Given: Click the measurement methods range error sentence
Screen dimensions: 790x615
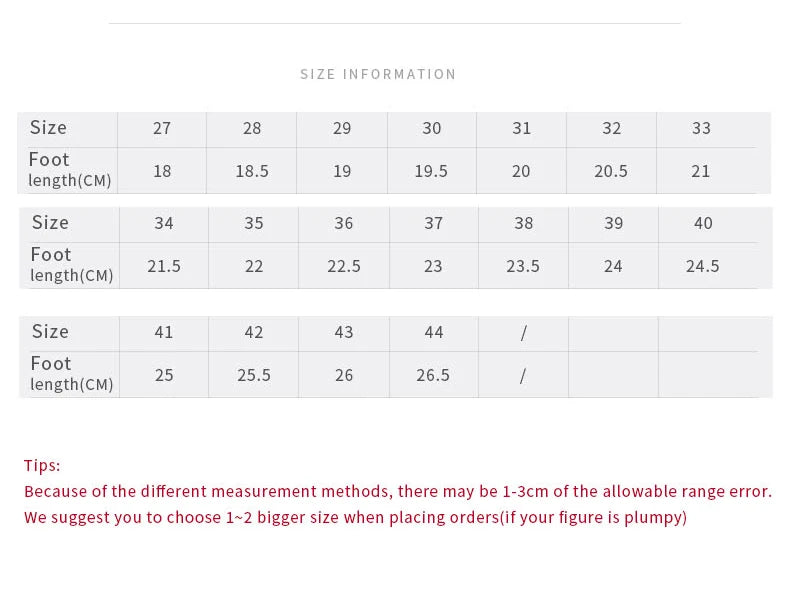Looking at the screenshot, I should point(397,491).
